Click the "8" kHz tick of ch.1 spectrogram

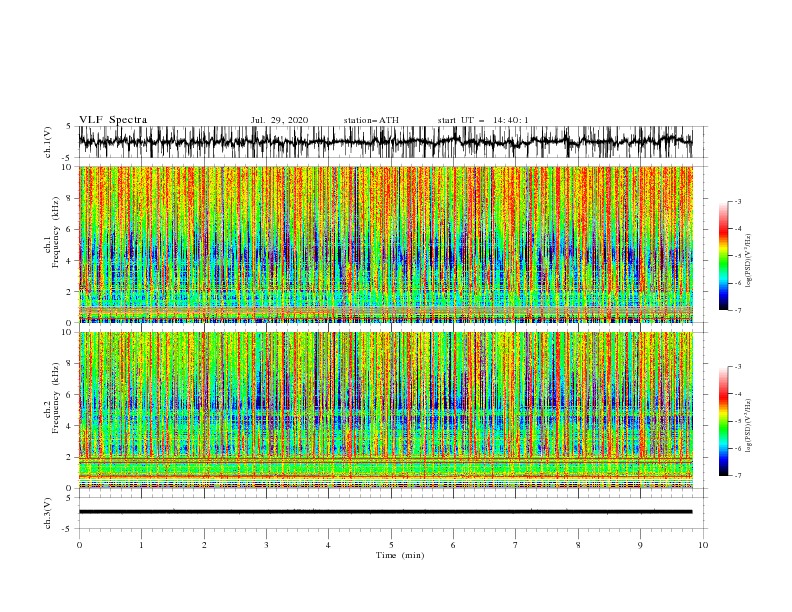tap(70, 198)
